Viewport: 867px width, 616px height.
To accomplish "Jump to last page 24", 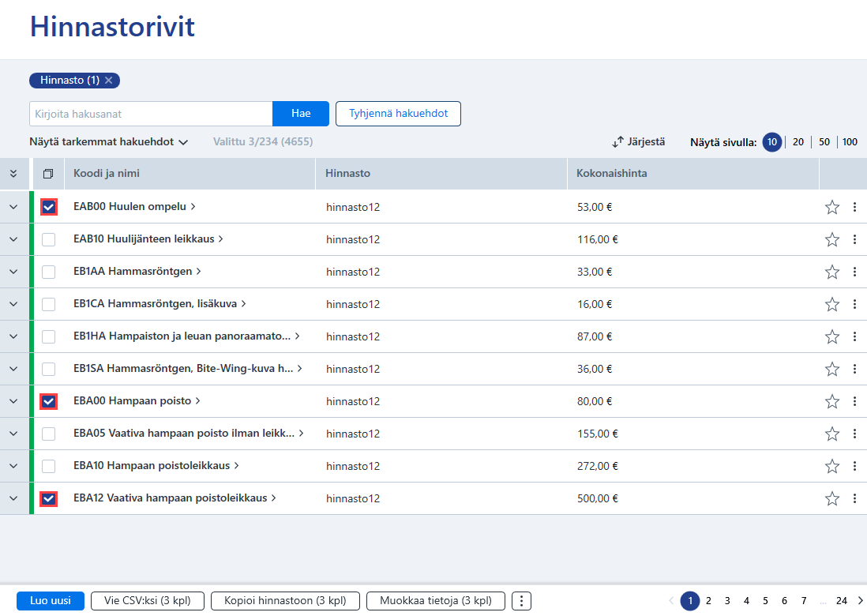I will click(x=842, y=601).
